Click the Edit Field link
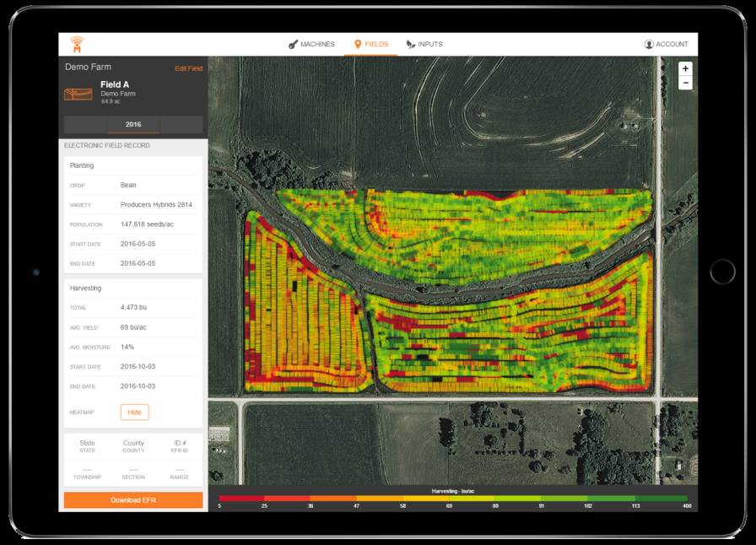The height and width of the screenshot is (545, 756). (x=188, y=68)
